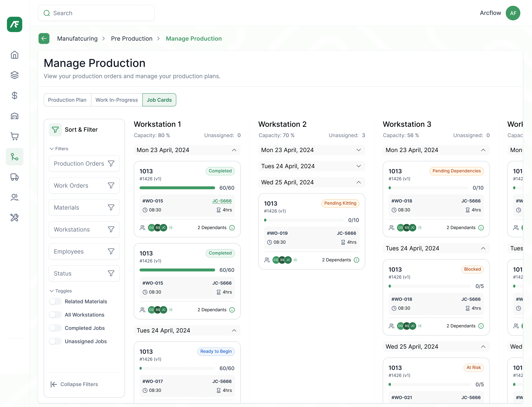
Task: Open the dollar sign finance icon
Action: pyautogui.click(x=15, y=95)
